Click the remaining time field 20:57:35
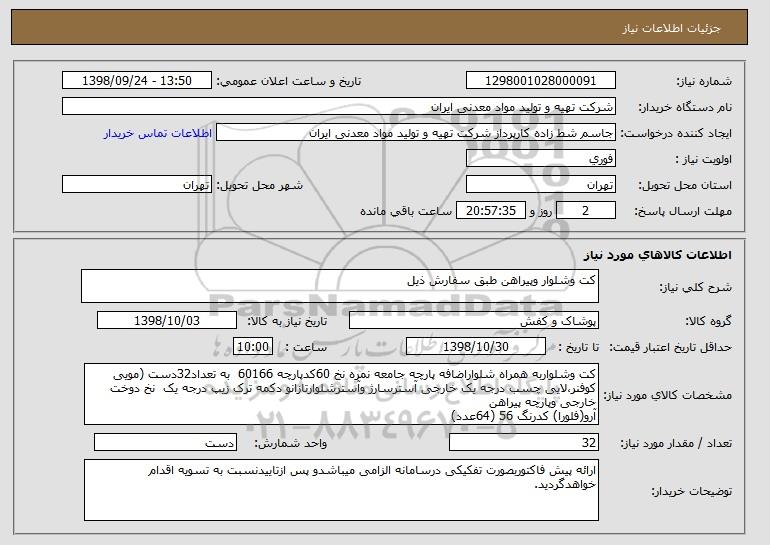Image resolution: width=770 pixels, height=545 pixels. pyautogui.click(x=491, y=211)
